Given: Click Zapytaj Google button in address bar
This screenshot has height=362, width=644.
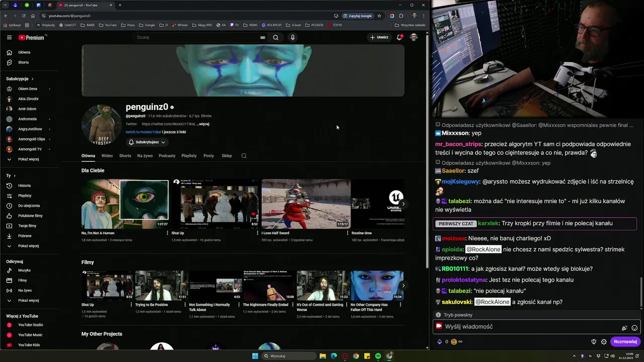Looking at the screenshot, I should click(x=358, y=16).
